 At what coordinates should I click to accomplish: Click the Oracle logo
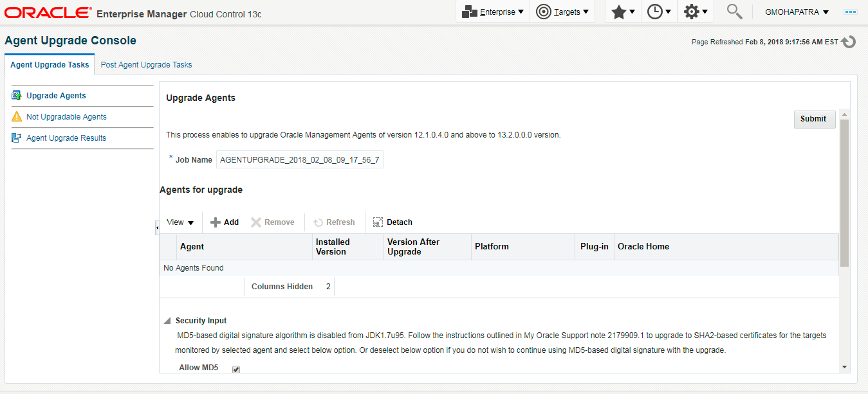coord(48,12)
